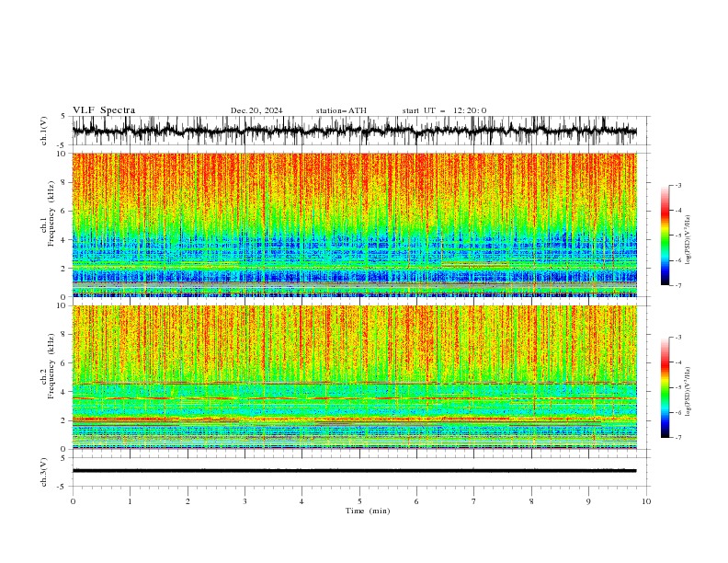Click the "ch.3(V)" axis label

[x=44, y=472]
